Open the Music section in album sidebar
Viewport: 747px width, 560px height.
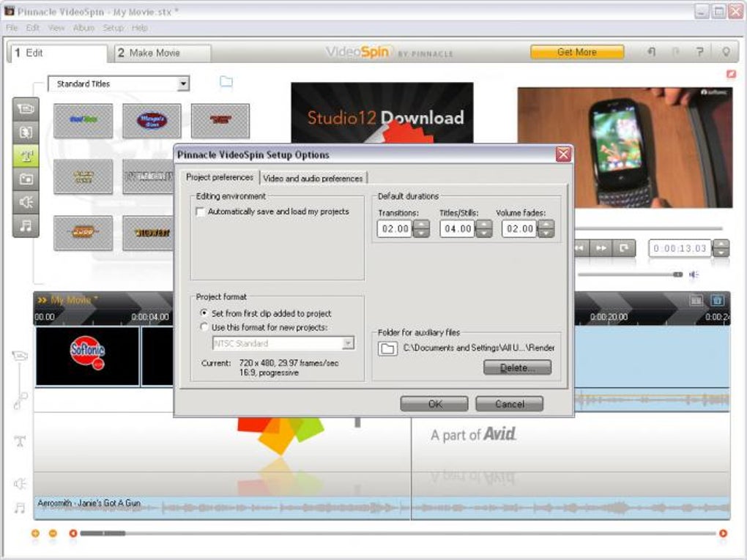26,225
